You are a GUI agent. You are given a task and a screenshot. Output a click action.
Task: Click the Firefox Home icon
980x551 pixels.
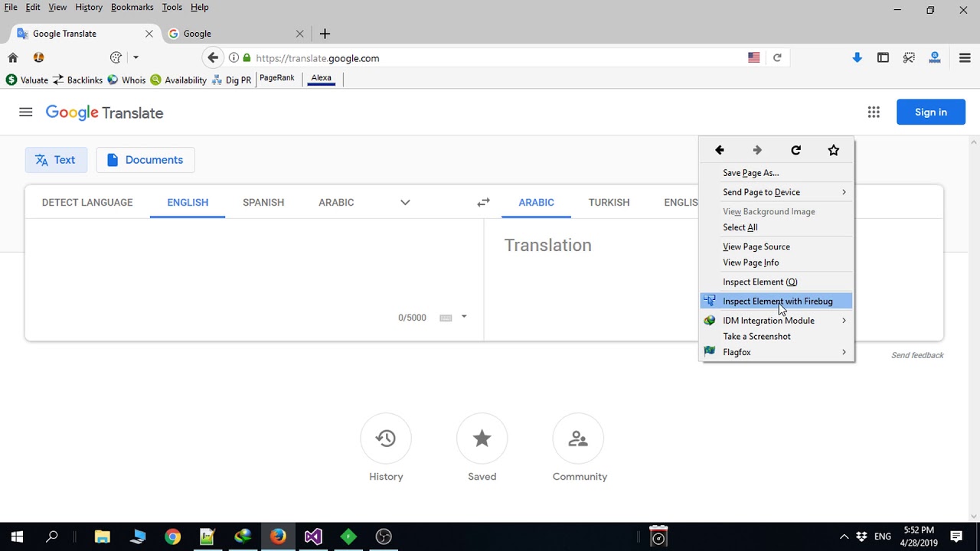click(13, 57)
